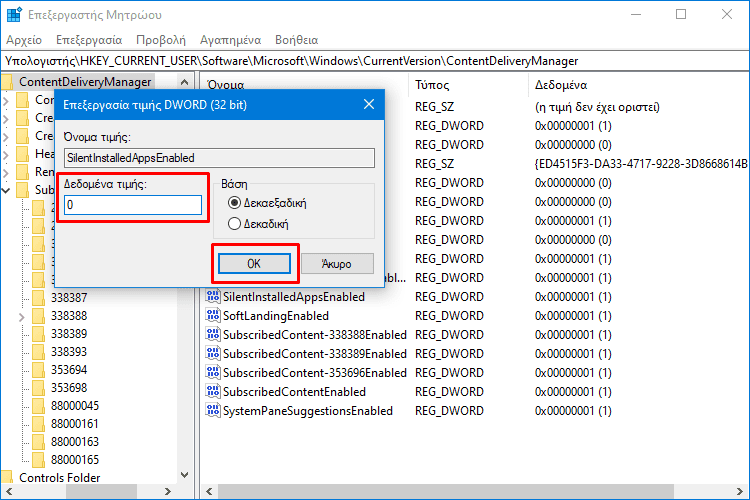
Task: Collapse the Sub... subscriptions tree key
Action: [6, 190]
